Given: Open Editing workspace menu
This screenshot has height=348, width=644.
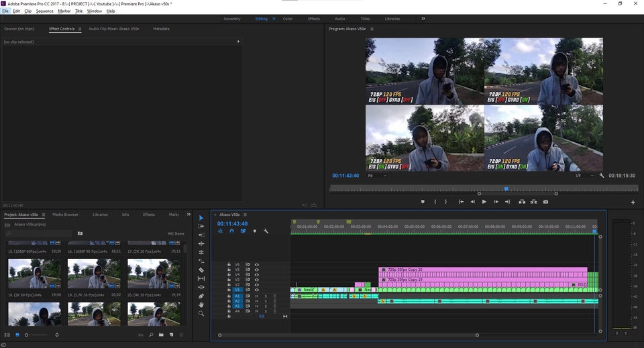Looking at the screenshot, I should (x=274, y=19).
